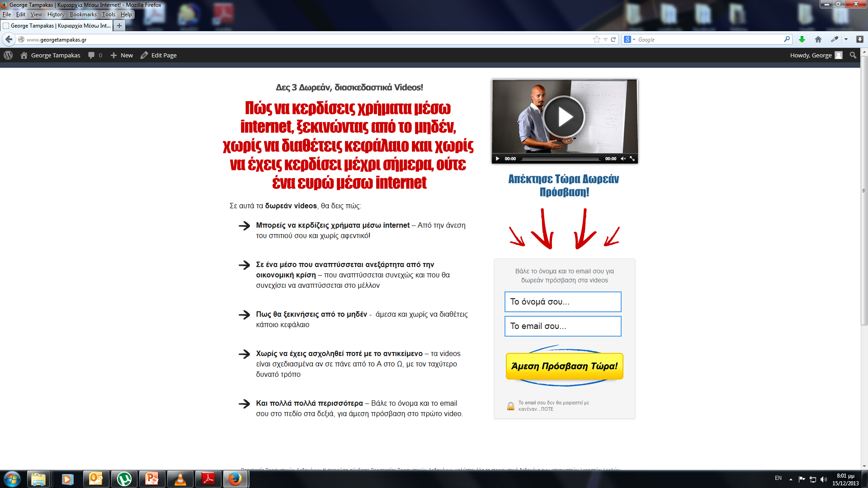The image size is (868, 488).
Task: Click scrollbar down arrow
Action: point(864,466)
